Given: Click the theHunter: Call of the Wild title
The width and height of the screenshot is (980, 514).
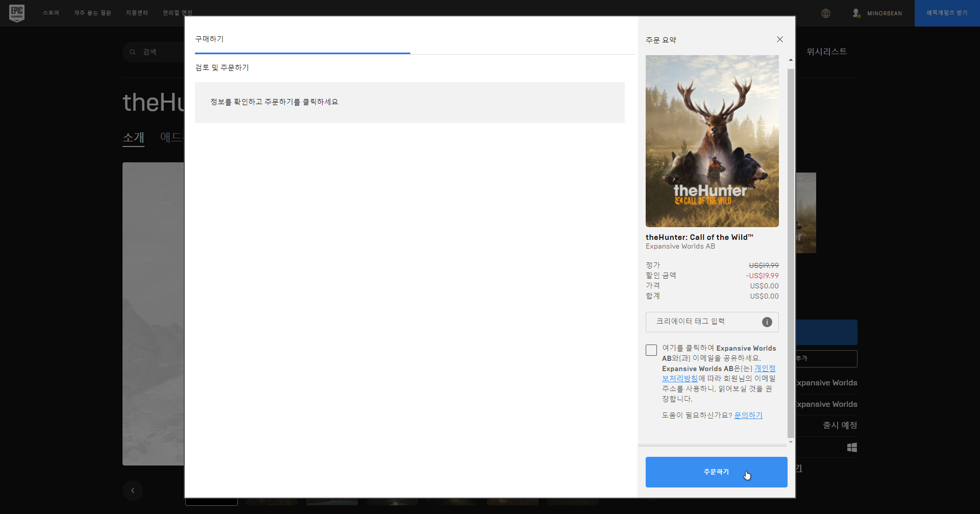Looking at the screenshot, I should click(699, 237).
